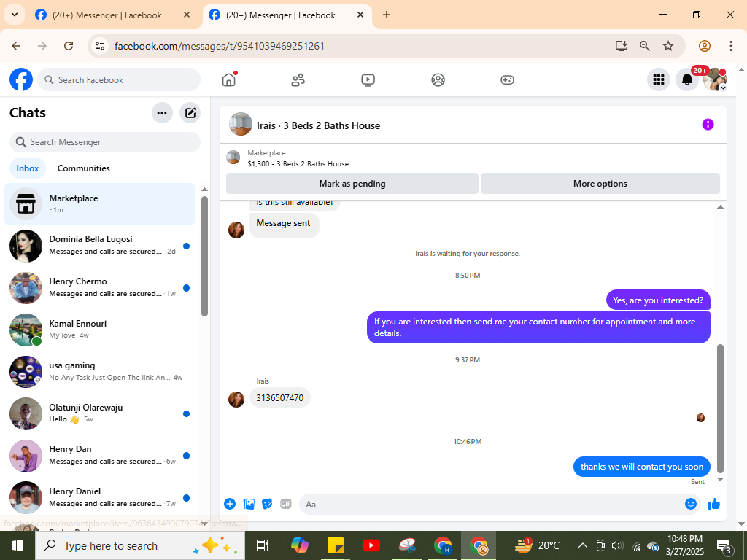Image resolution: width=747 pixels, height=560 pixels.
Task: Open the notifications bell
Action: point(687,79)
